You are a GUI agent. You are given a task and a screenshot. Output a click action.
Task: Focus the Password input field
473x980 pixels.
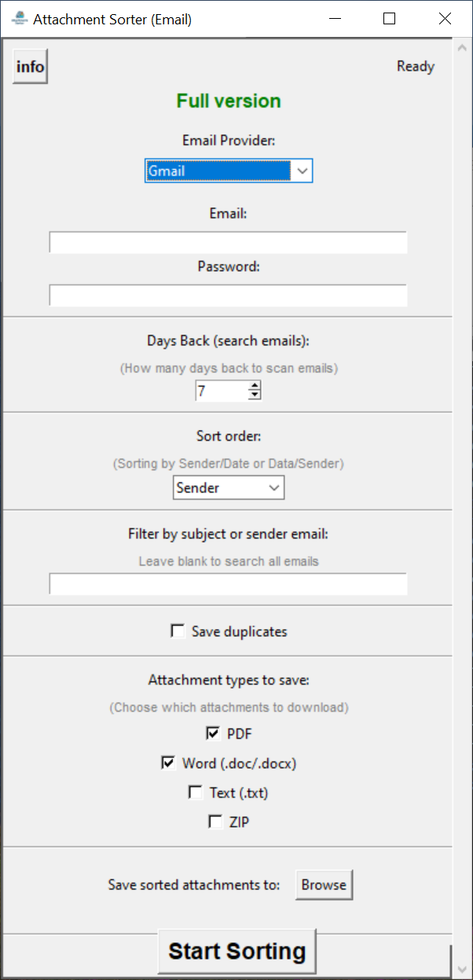coord(228,295)
